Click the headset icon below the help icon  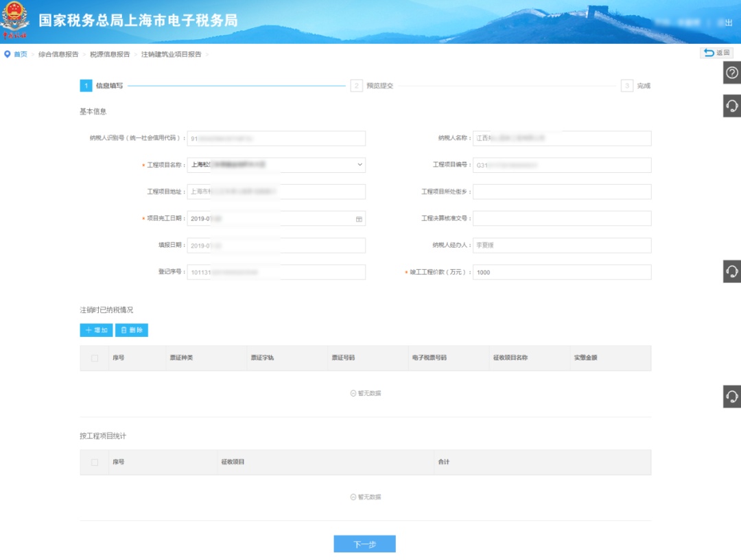(x=732, y=106)
